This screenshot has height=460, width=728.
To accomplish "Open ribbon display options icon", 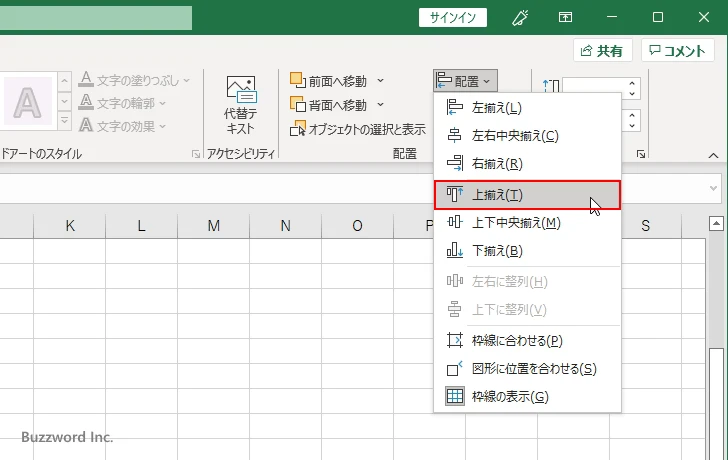I will point(565,17).
